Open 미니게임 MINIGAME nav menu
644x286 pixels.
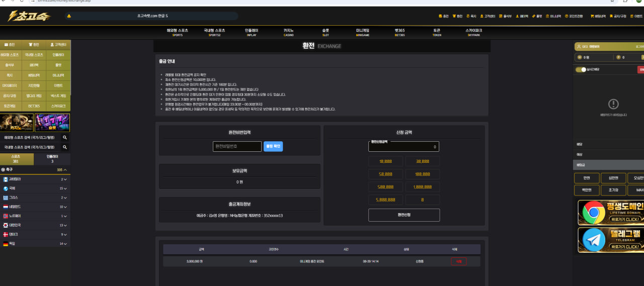click(x=362, y=32)
